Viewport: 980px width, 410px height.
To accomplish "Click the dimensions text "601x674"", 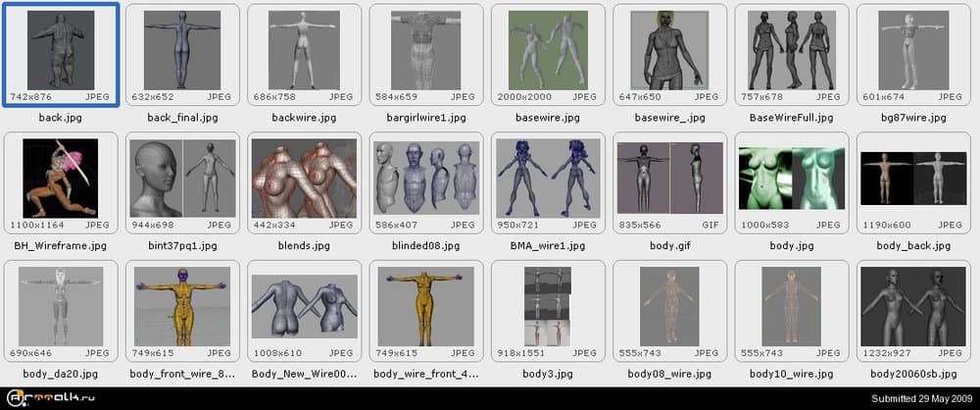I will point(884,97).
